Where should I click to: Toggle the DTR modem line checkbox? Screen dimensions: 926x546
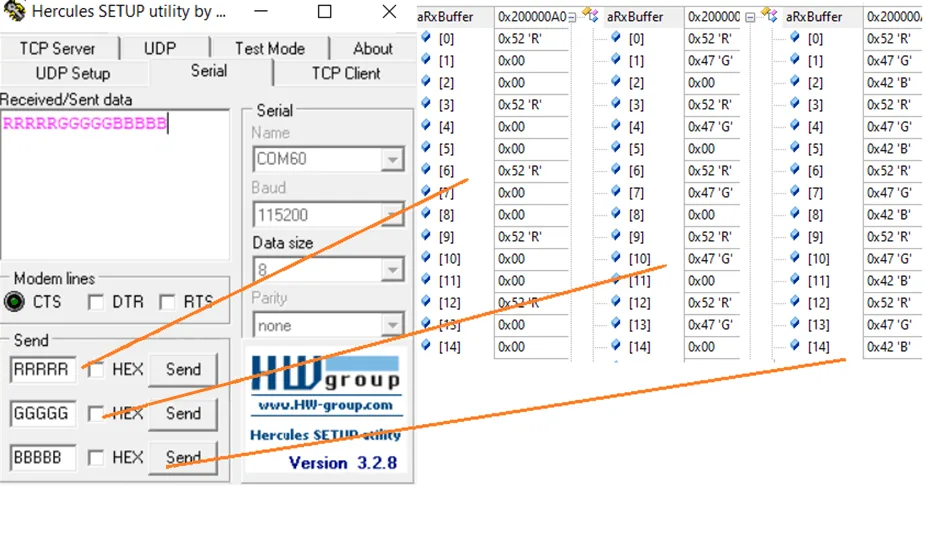point(96,302)
